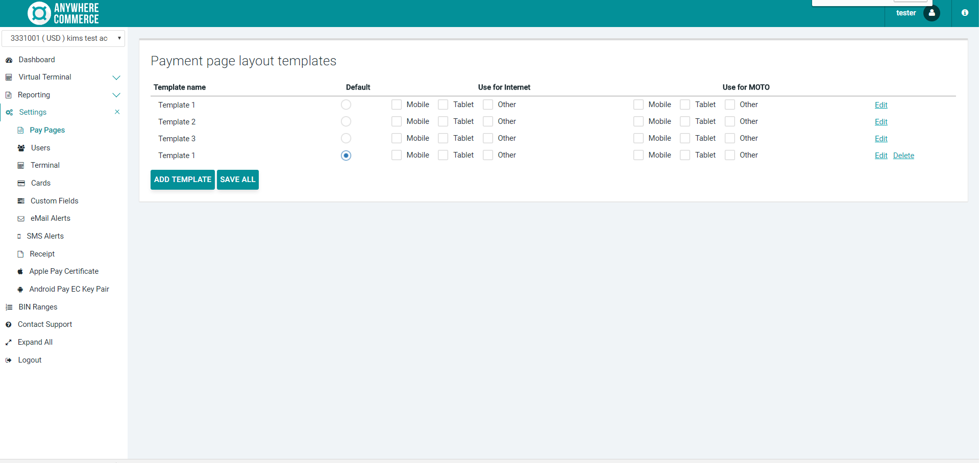Click the Receipt page icon
Screen dimensions: 980x463
20,254
